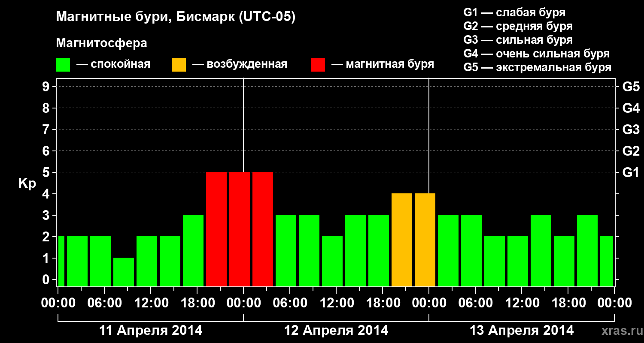The image size is (644, 343).
Task: Click the 'Kp' axis title
Action: click(27, 184)
